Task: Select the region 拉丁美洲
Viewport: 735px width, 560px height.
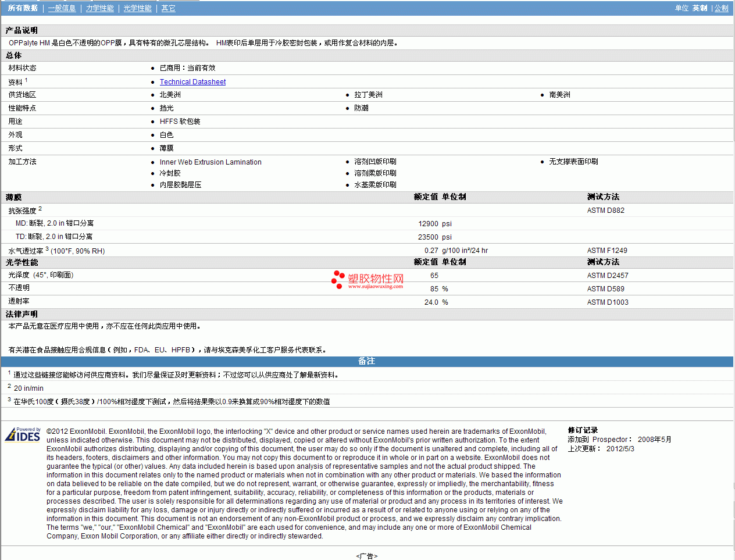Action: click(x=368, y=95)
